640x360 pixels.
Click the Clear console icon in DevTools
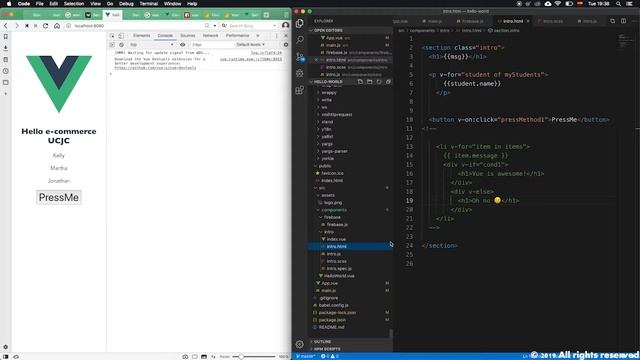(121, 45)
